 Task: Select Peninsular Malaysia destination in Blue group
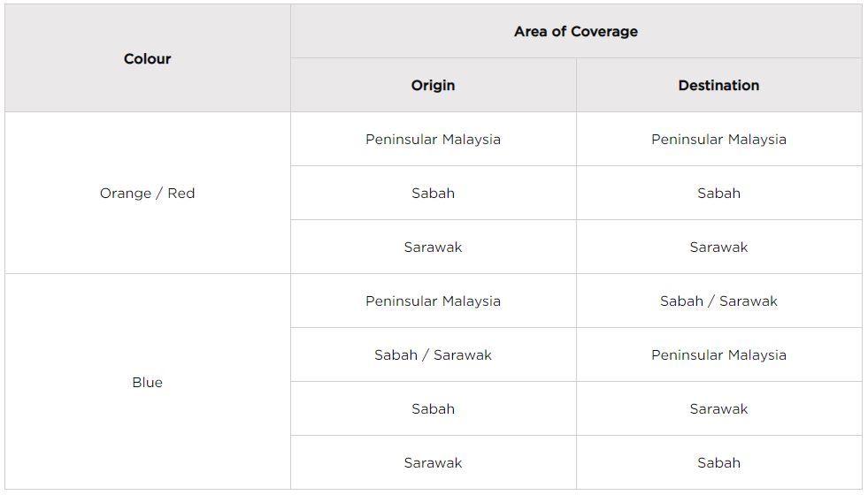[x=718, y=355]
